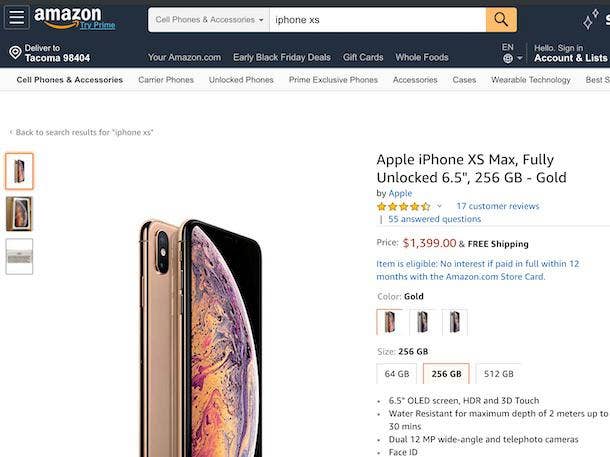This screenshot has width=610, height=457.
Task: Select the second product image thumbnail
Action: tap(19, 214)
